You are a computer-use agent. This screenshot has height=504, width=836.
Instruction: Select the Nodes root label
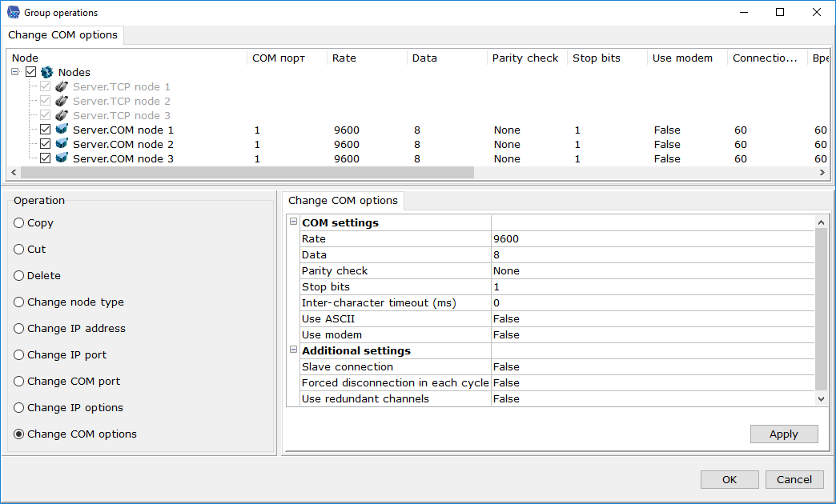tap(74, 72)
